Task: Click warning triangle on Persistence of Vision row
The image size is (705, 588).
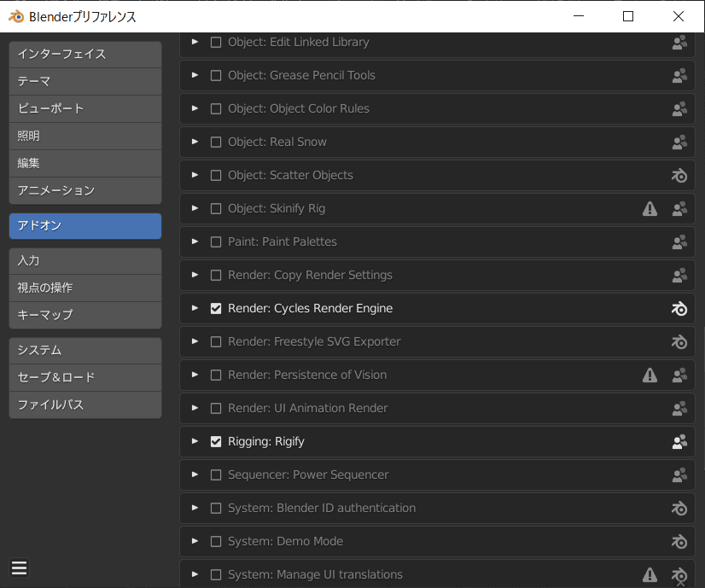Action: point(650,375)
